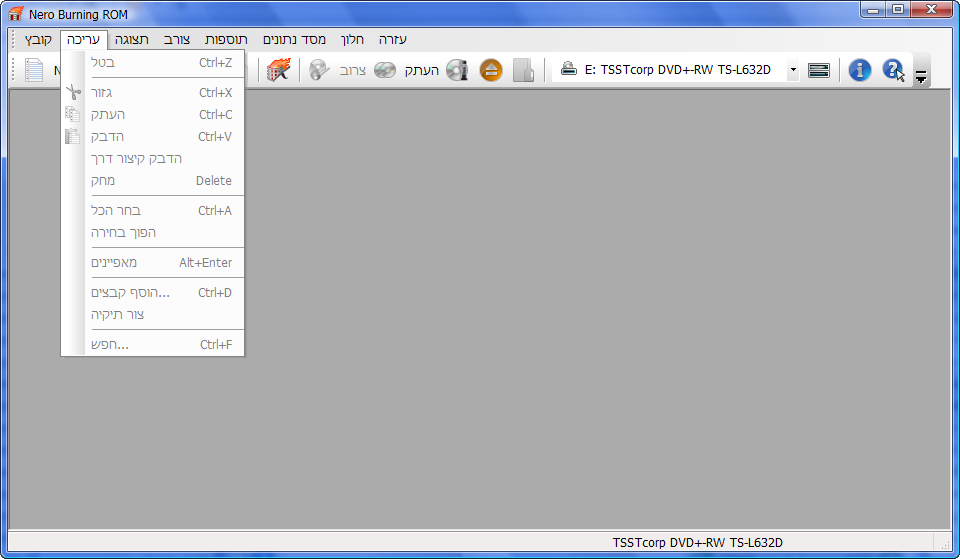
Task: Open the צורב (Recorder) menu
Action: [177, 39]
